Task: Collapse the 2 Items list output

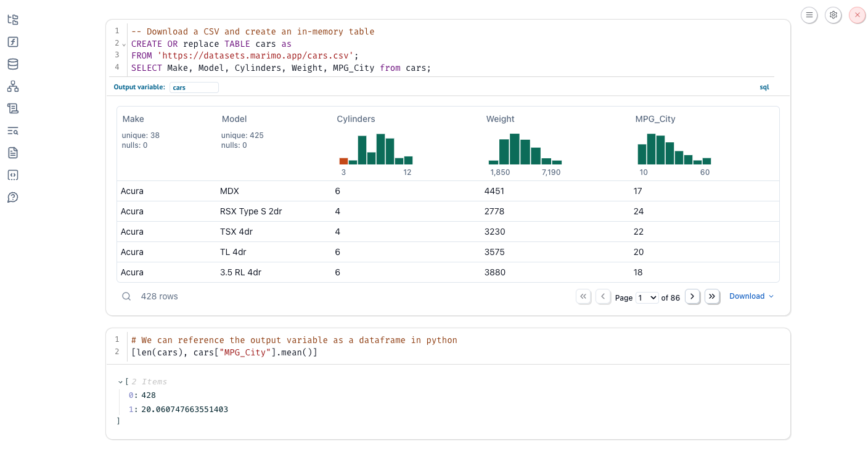Action: click(x=121, y=382)
